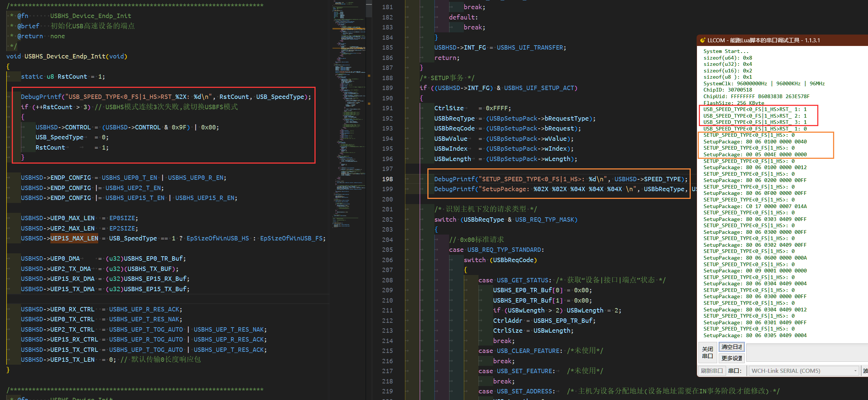This screenshot has height=400, width=868.
Task: Open the WCH-Link SERIAL (COM5) port dropdown
Action: [x=804, y=371]
